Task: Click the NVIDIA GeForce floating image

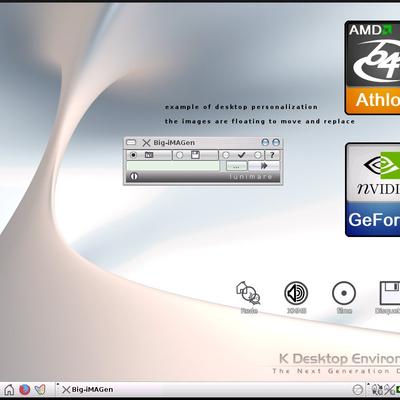Action: pos(373,190)
